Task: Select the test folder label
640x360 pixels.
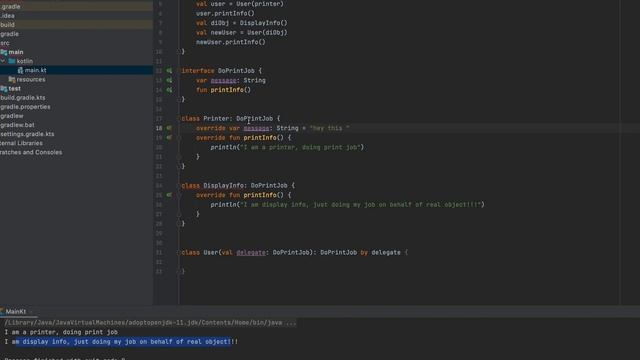Action: pyautogui.click(x=14, y=89)
